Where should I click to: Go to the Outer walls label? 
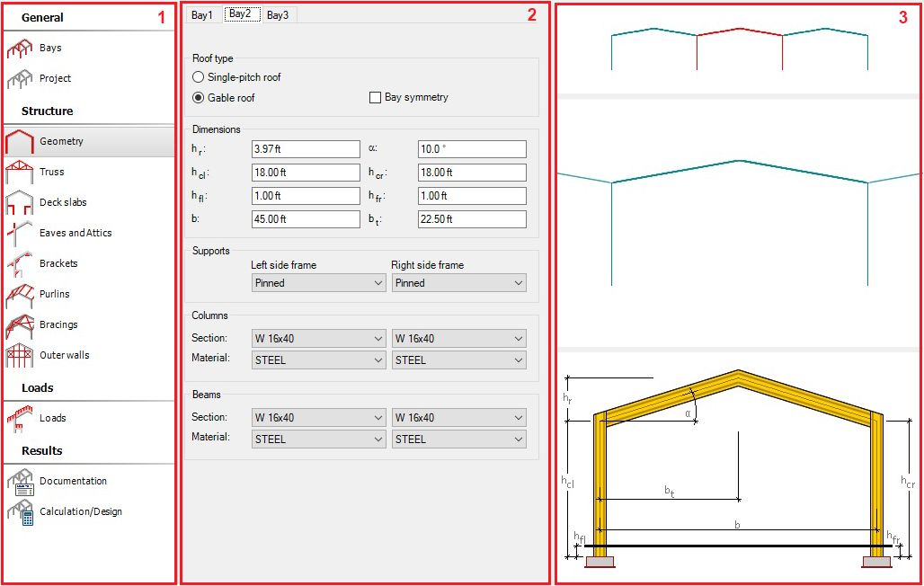65,356
